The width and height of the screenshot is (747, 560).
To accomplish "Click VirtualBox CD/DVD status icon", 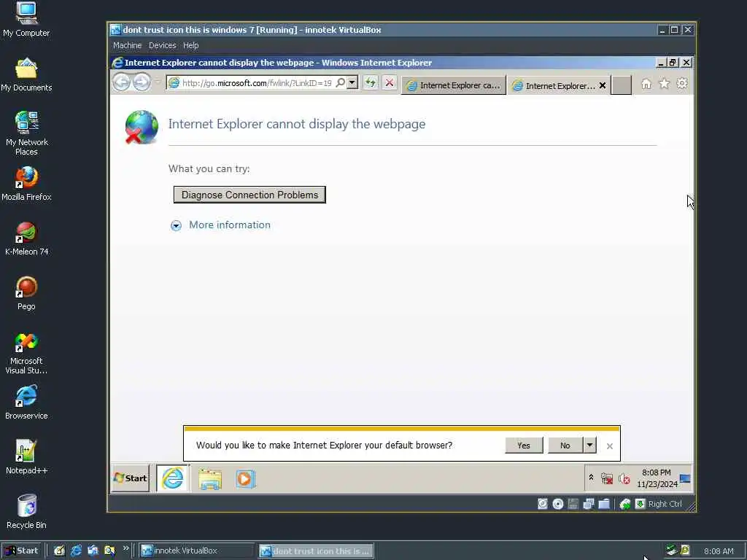I will [x=558, y=504].
